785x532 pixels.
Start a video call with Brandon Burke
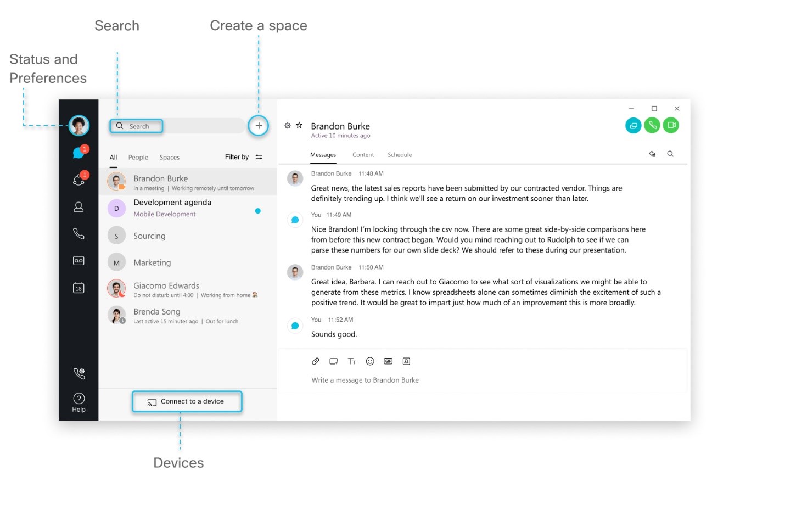(x=670, y=125)
